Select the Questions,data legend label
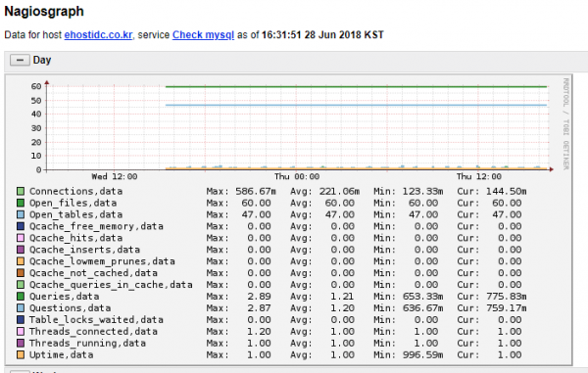The height and width of the screenshot is (373, 588). pos(71,307)
